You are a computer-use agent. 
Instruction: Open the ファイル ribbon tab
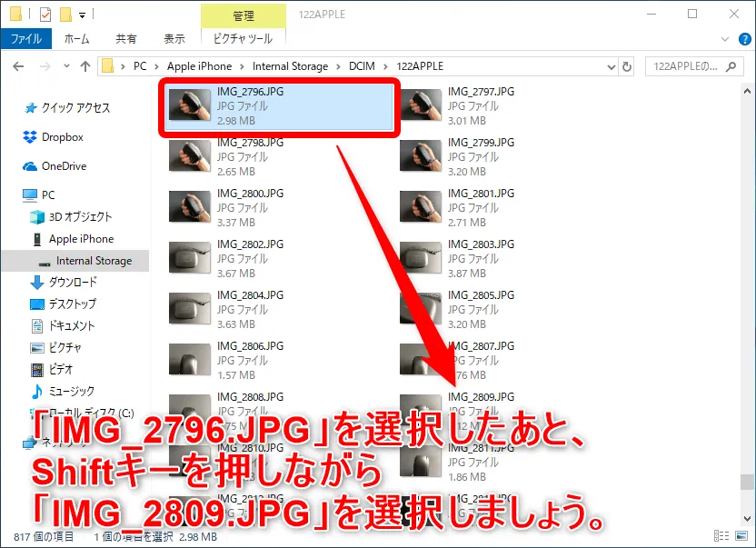click(x=26, y=38)
